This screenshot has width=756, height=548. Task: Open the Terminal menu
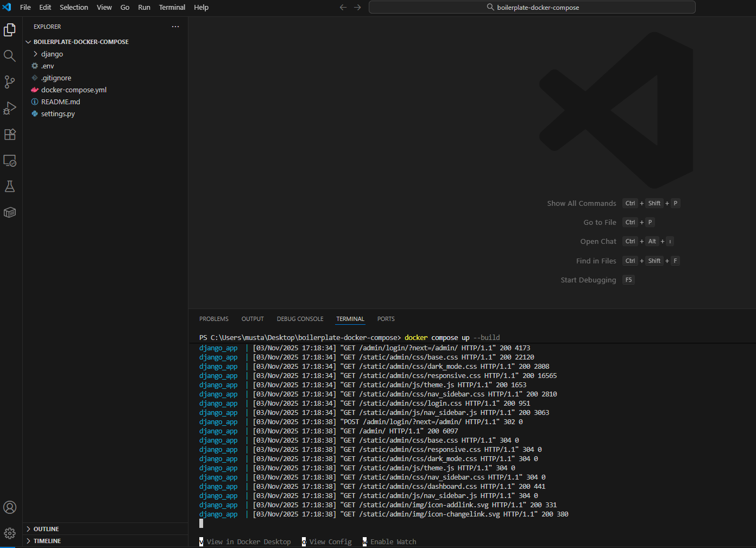[172, 7]
